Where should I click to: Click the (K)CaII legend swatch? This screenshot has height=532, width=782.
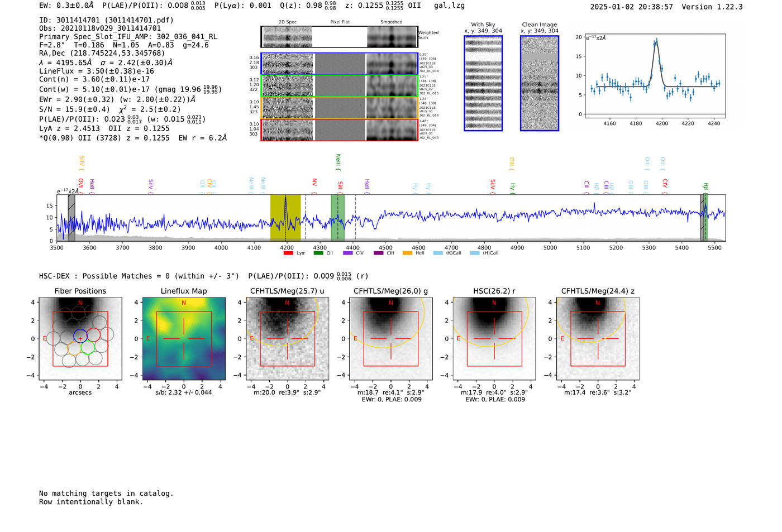[x=438, y=253]
